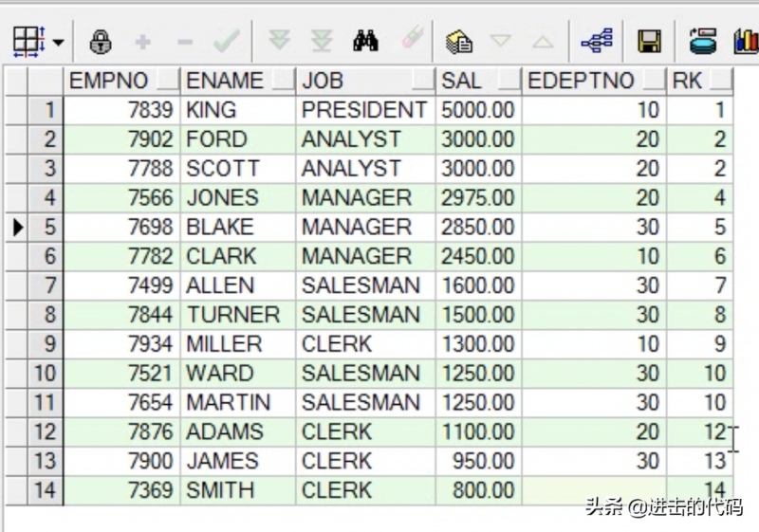Click the 5000.00 salary cell

478,110
